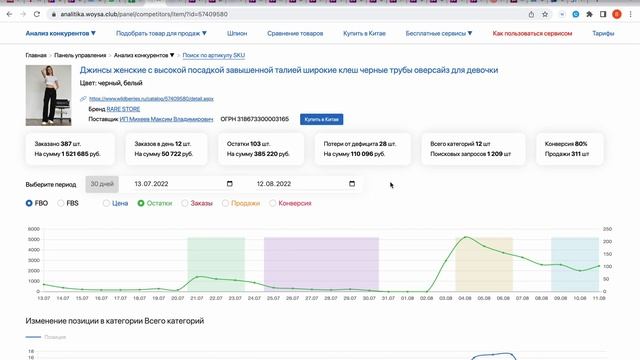Click the product title about женские джинсы

tap(289, 70)
